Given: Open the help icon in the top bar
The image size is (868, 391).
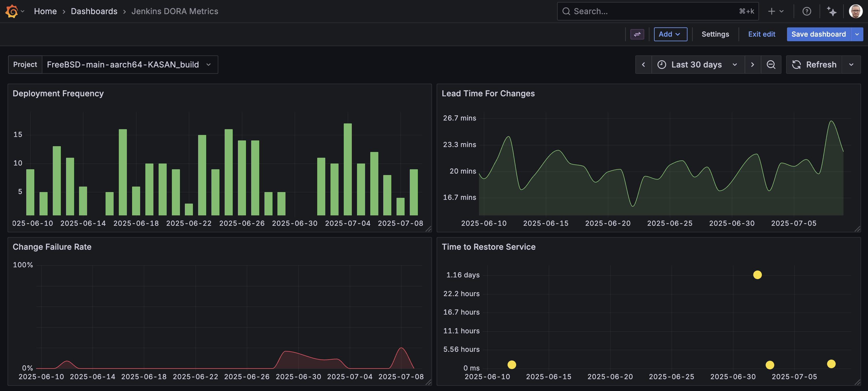Looking at the screenshot, I should click(x=807, y=11).
